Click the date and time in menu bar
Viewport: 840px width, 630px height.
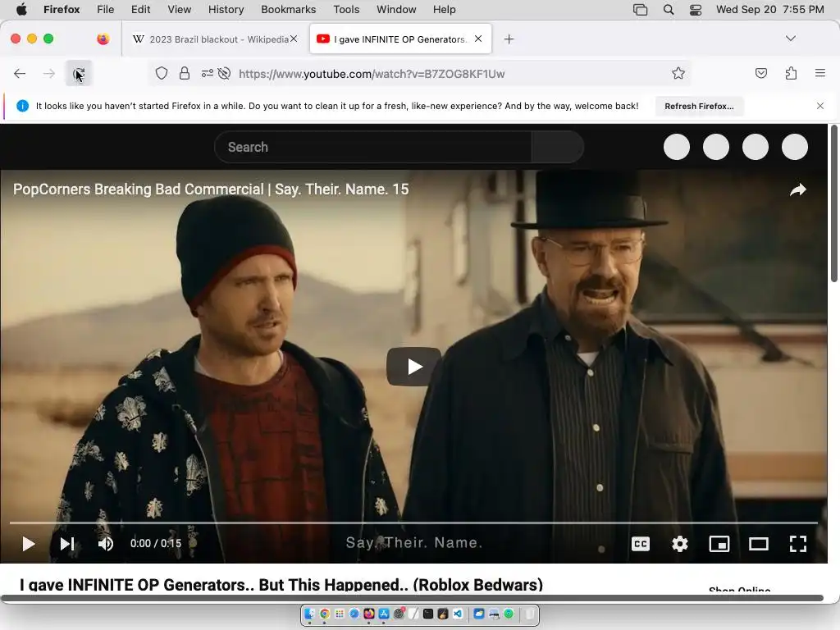click(769, 10)
